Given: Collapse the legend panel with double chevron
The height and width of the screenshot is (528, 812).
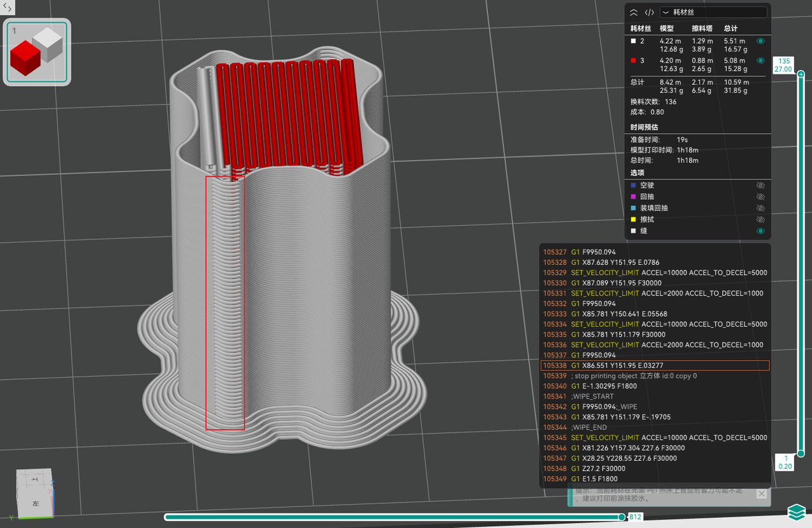Looking at the screenshot, I should 634,12.
